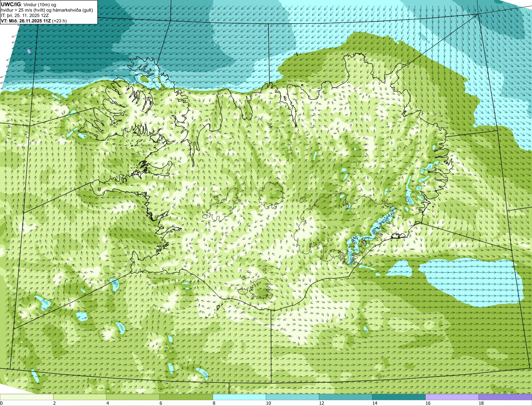Click the small purple spot in northwest sea
The image size is (532, 406).
[x=29, y=51]
